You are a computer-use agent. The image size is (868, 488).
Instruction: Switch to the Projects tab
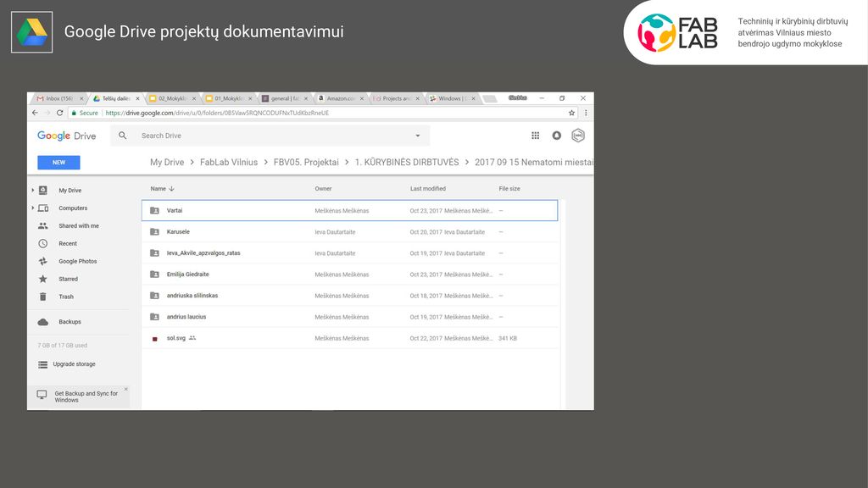click(396, 98)
